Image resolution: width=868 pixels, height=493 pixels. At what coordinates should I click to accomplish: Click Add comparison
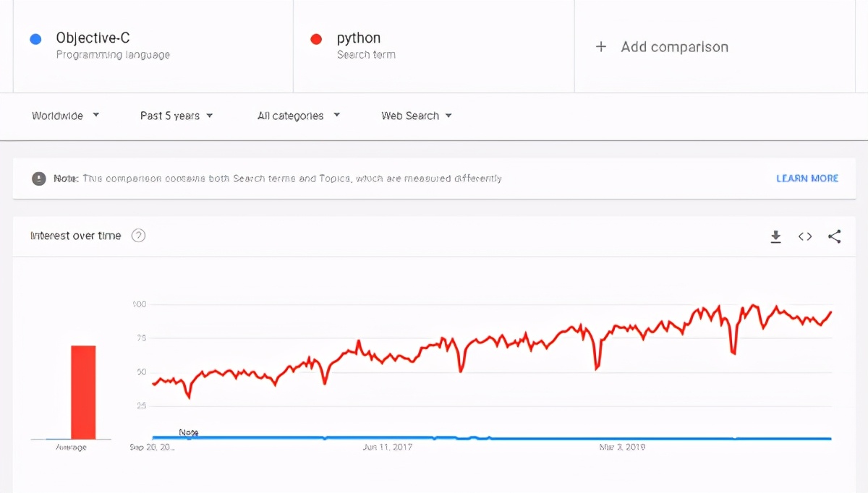pyautogui.click(x=674, y=47)
